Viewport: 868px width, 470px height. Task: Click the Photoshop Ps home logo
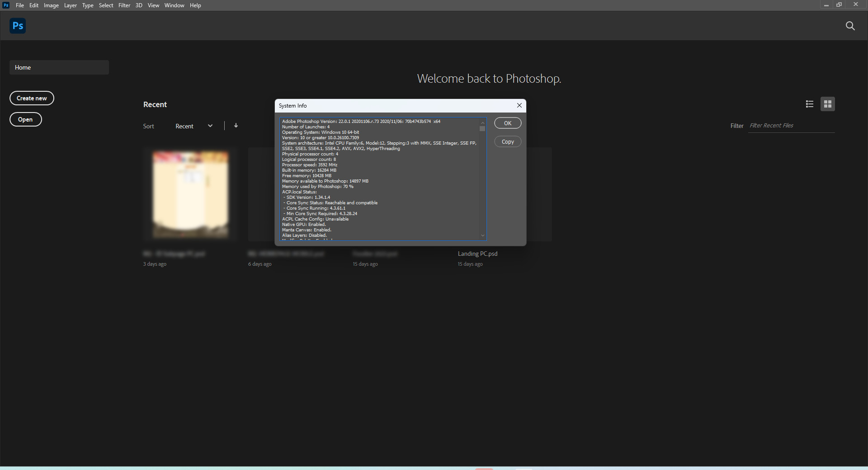18,26
